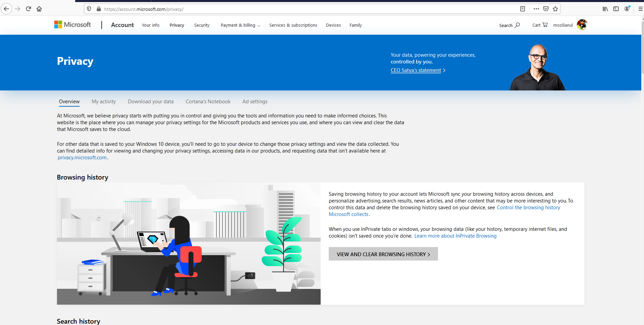The height and width of the screenshot is (325, 644).
Task: Expand the Payment & billing dropdown
Action: 240,25
